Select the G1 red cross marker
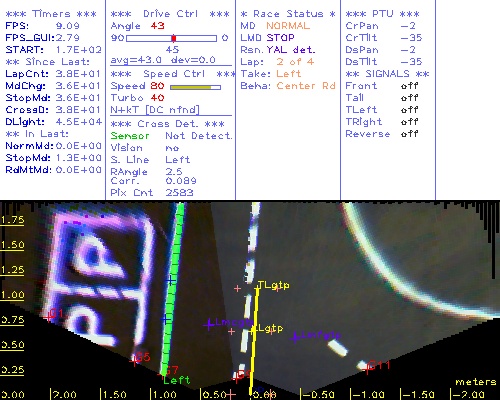The height and width of the screenshot is (400, 500). [x=49, y=317]
